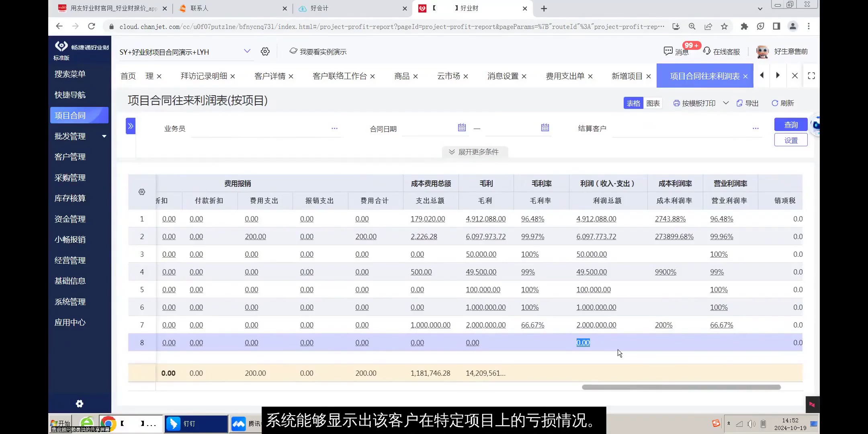
Task: Contact 在线客服 via the headset icon
Action: point(706,51)
